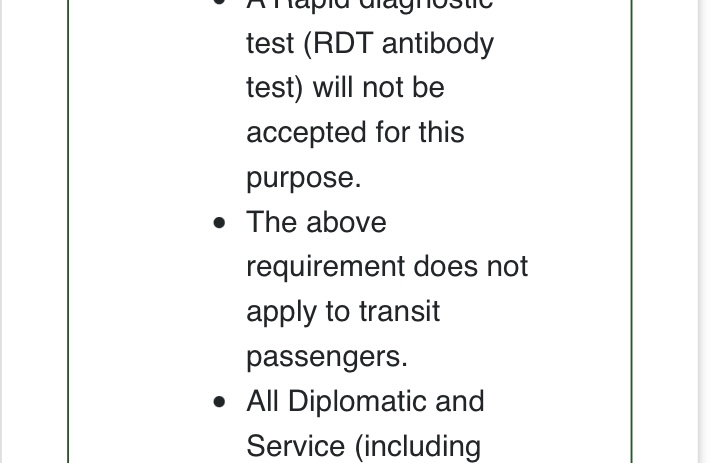The width and height of the screenshot is (715, 463).
Task: Click the gray scrollbar strip at right edge
Action: click(x=704, y=231)
